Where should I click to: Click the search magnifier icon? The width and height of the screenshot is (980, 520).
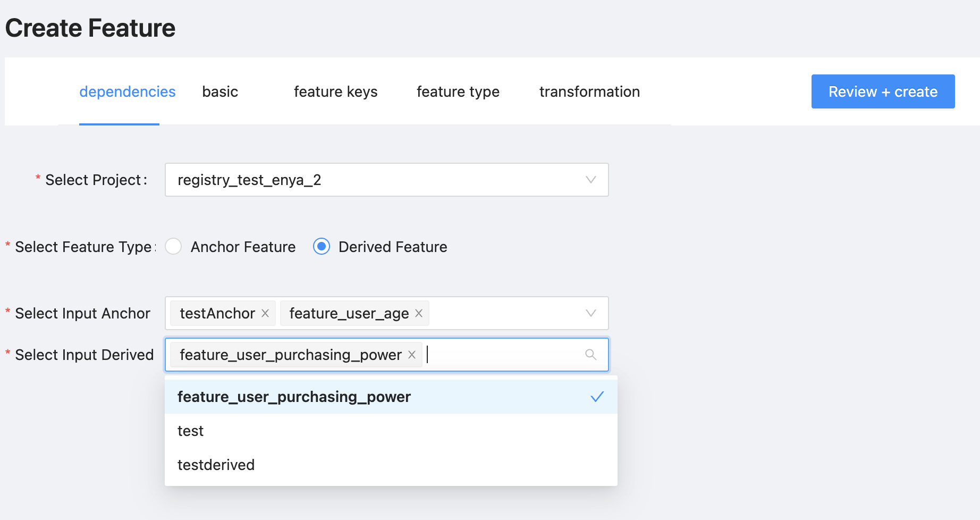pos(590,355)
